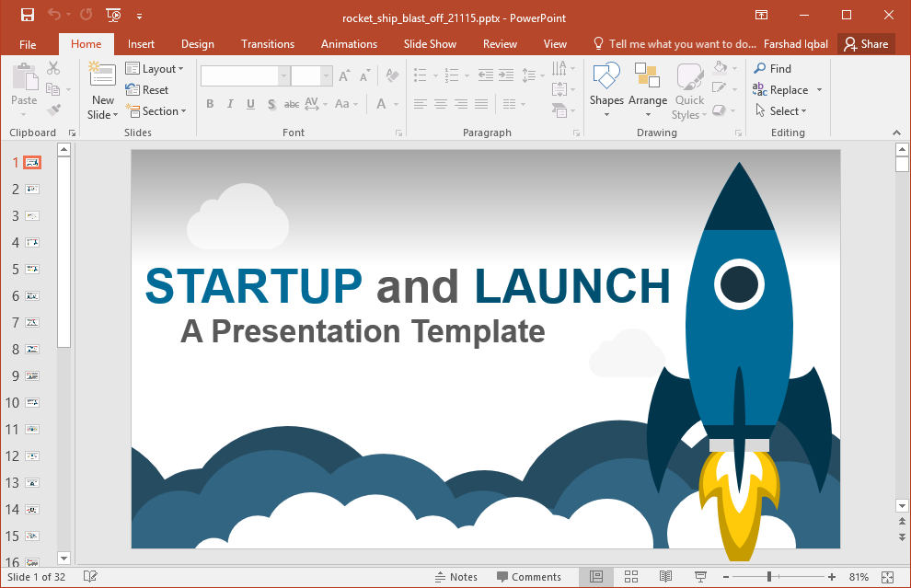Open the Section dropdown
The height and width of the screenshot is (588, 911).
(156, 111)
